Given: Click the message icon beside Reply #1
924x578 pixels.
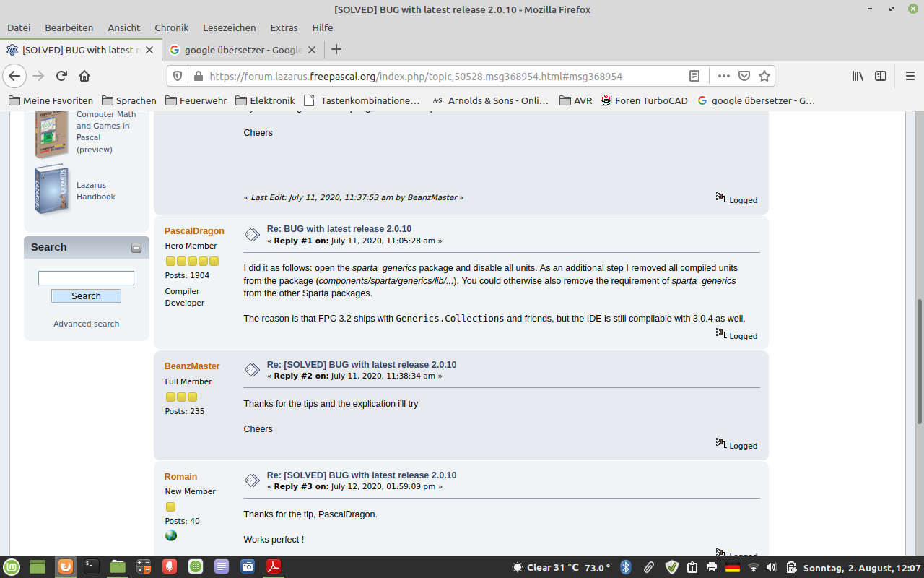Looking at the screenshot, I should coord(252,234).
